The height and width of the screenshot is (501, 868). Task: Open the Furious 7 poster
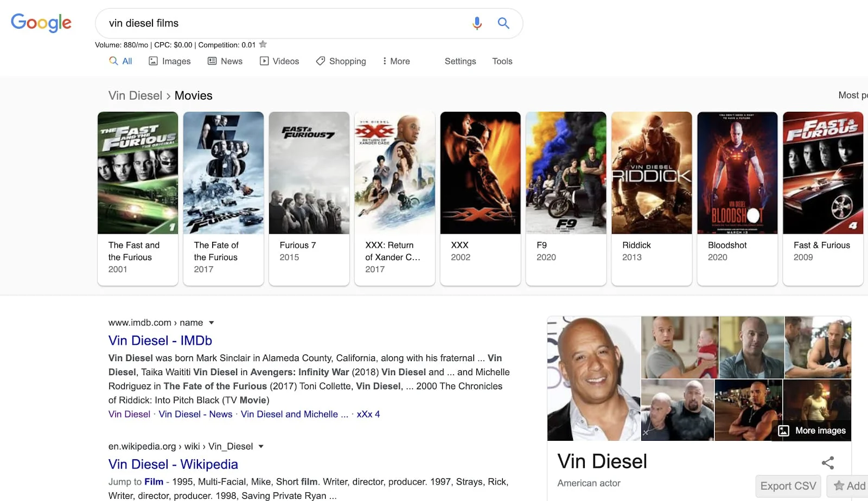click(x=309, y=173)
